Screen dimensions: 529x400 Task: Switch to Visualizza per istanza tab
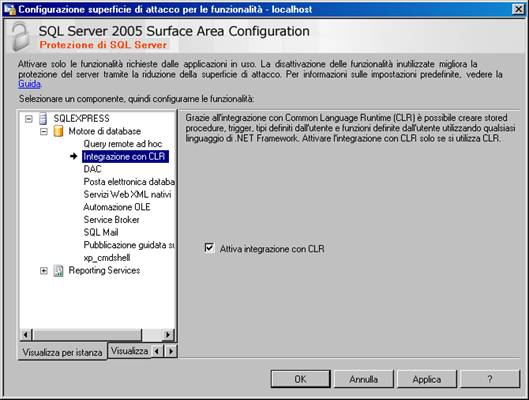(x=62, y=352)
